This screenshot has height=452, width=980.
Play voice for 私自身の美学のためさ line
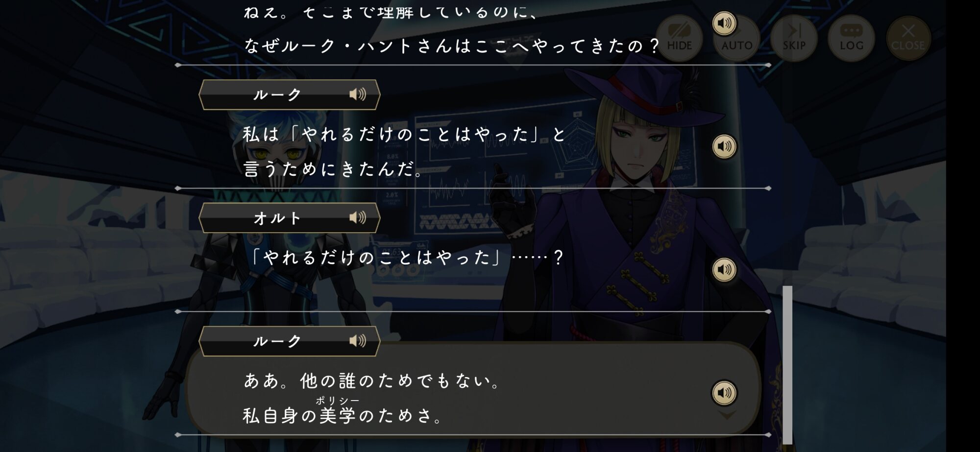coord(724,393)
